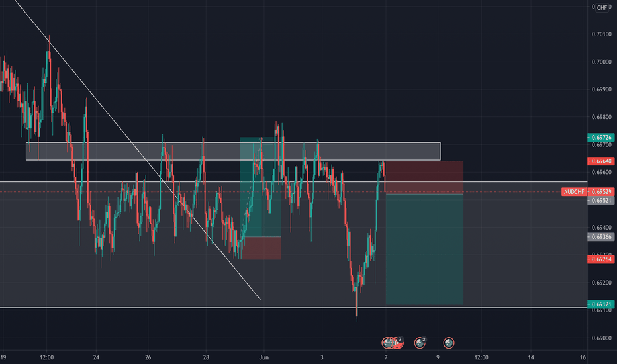Click the overlapping event icons cluster at date 7
Image resolution: width=617 pixels, height=364 pixels.
click(393, 343)
